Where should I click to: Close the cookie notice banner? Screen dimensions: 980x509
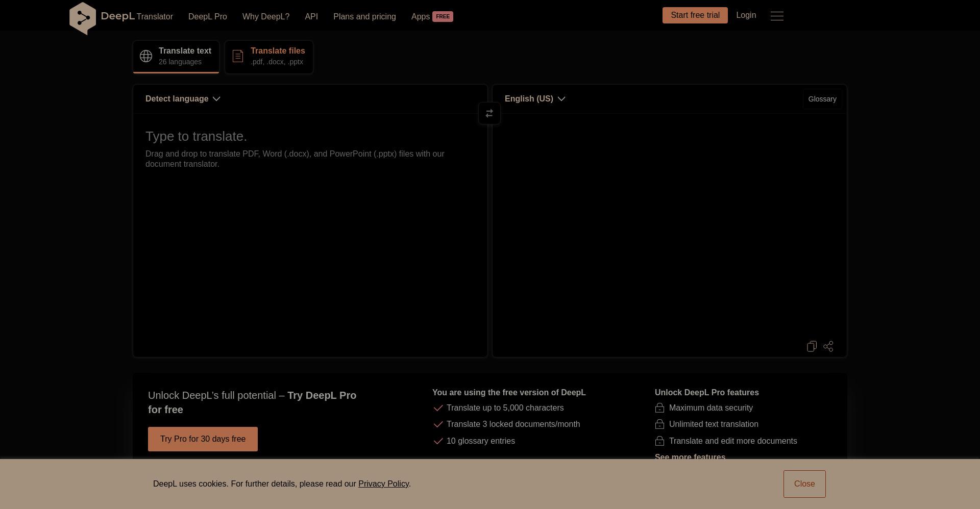point(804,484)
